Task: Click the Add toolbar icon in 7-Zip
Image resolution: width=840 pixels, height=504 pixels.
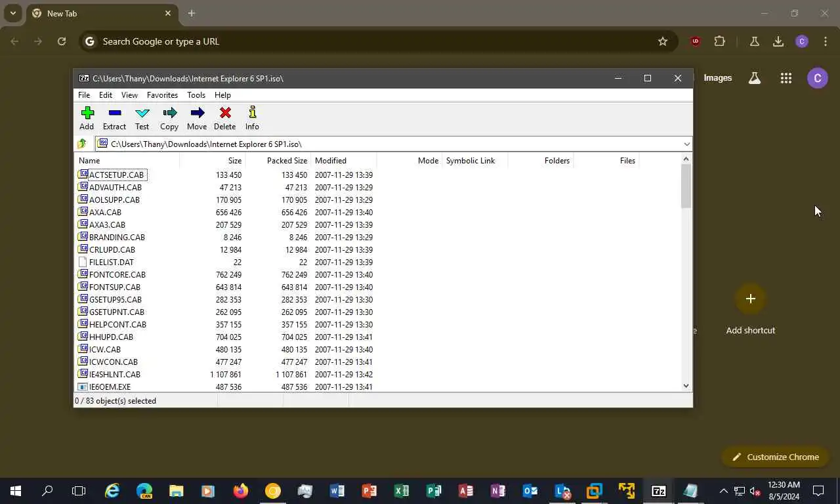Action: point(87,119)
